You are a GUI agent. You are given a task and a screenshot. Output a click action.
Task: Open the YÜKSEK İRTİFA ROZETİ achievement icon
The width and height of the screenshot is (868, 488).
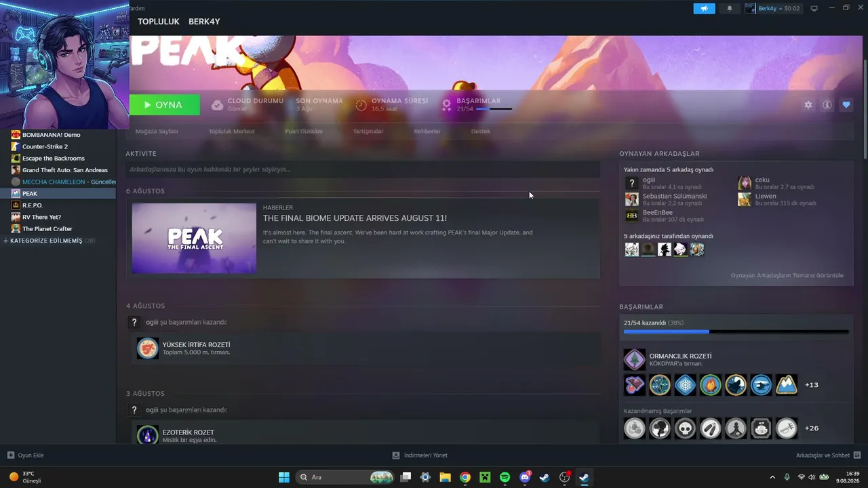point(147,348)
